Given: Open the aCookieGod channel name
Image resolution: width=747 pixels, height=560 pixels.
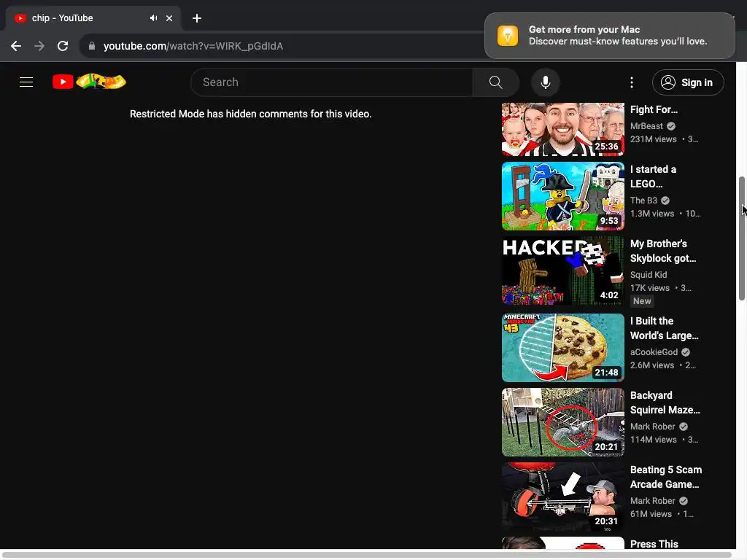Looking at the screenshot, I should (x=654, y=352).
